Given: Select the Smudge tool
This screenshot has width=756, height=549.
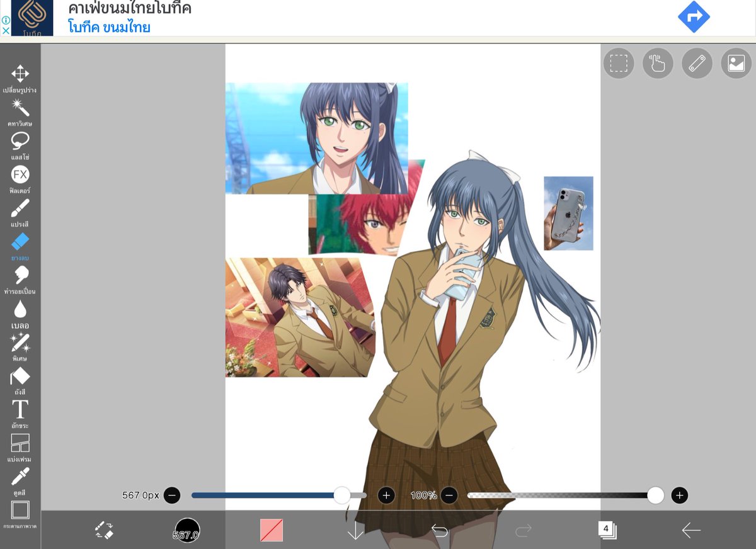Looking at the screenshot, I should (20, 280).
